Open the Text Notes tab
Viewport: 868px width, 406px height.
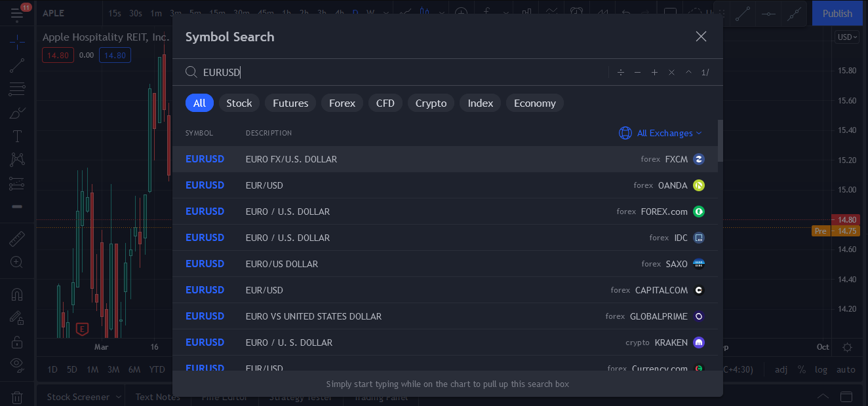158,397
